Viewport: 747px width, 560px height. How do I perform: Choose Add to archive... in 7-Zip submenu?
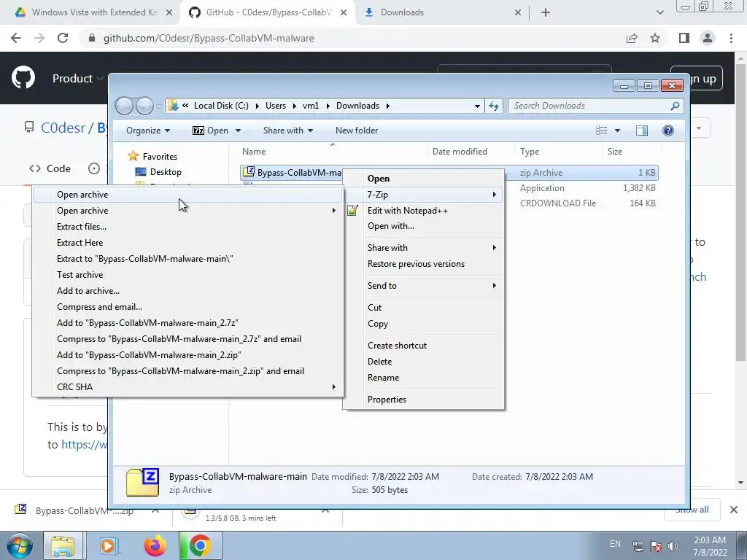[187, 291]
